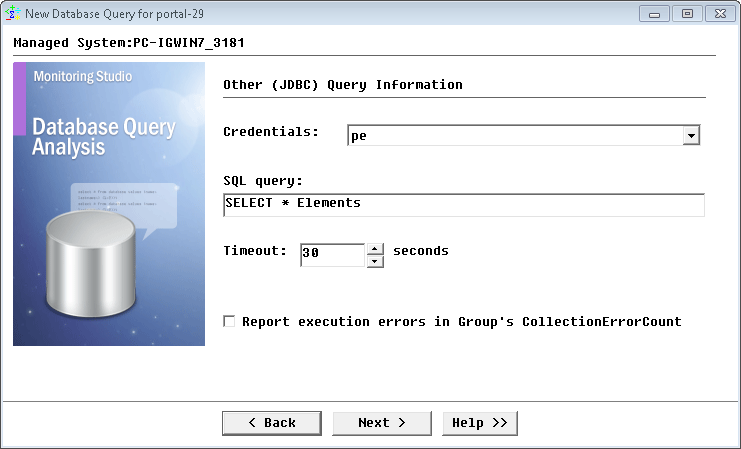Click into the SQL query field
This screenshot has width=741, height=449.
[x=464, y=205]
